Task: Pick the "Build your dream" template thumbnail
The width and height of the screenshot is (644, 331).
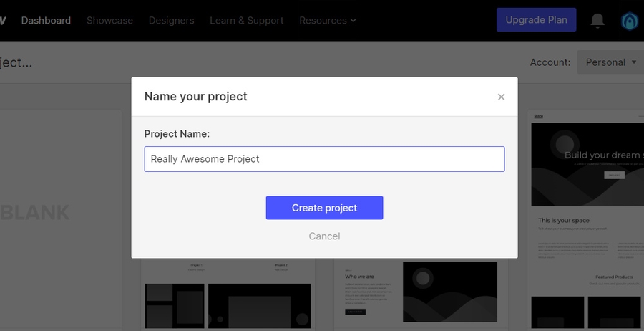Action: (587, 215)
